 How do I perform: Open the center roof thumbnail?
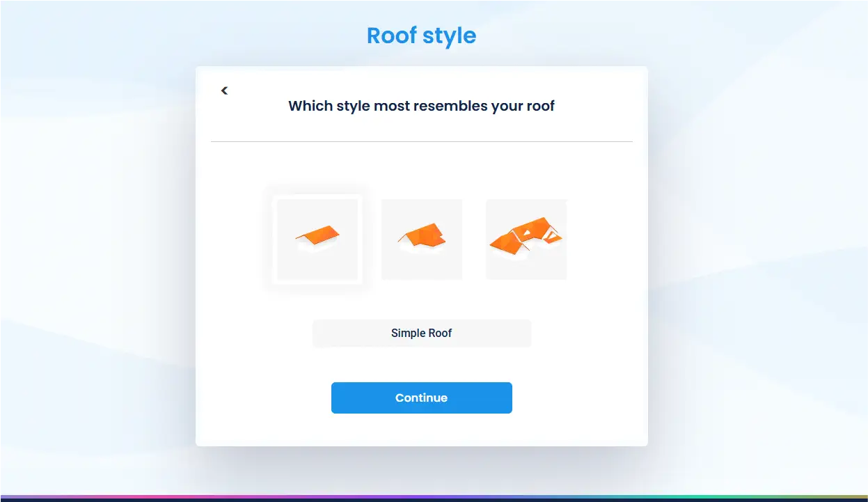click(x=422, y=240)
